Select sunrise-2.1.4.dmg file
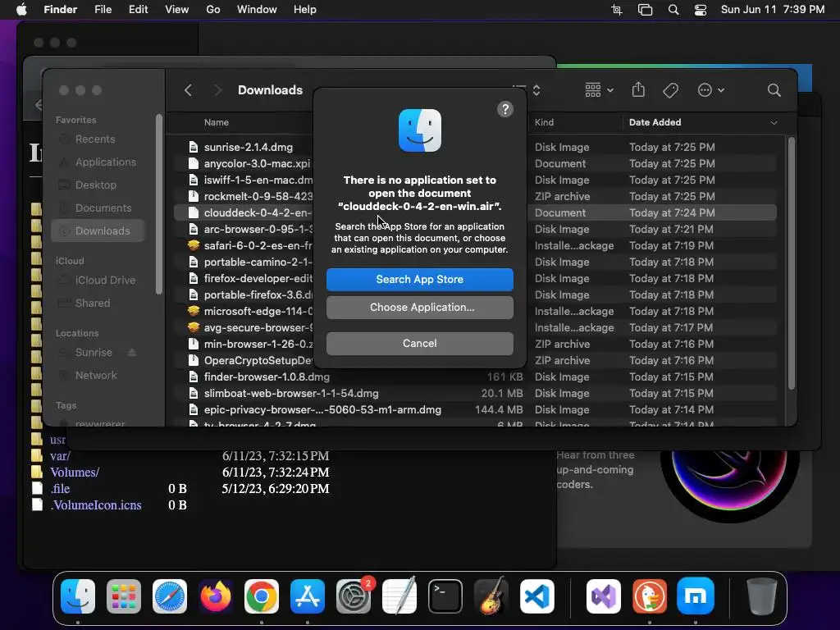This screenshot has width=840, height=630. pyautogui.click(x=475, y=148)
